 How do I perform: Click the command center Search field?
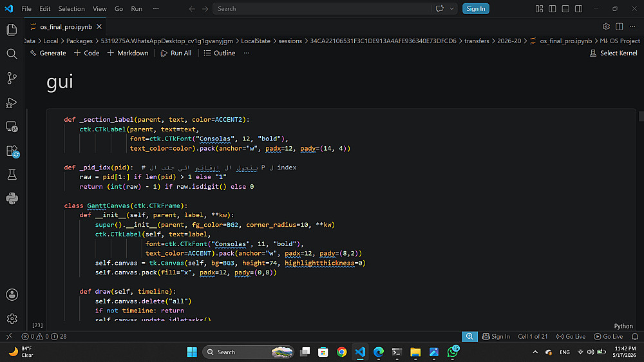click(322, 8)
